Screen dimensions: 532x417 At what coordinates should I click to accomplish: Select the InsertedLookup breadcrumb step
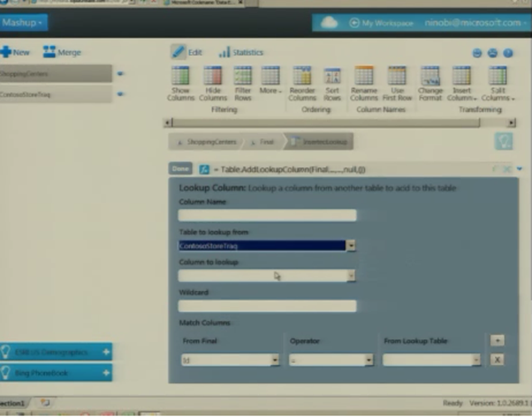[x=319, y=142]
